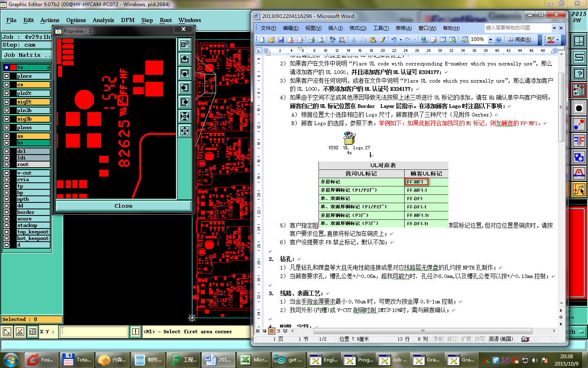The image size is (588, 368).
Task: Click the diagonal arrow icon left of X Y
Action: pyautogui.click(x=7, y=332)
